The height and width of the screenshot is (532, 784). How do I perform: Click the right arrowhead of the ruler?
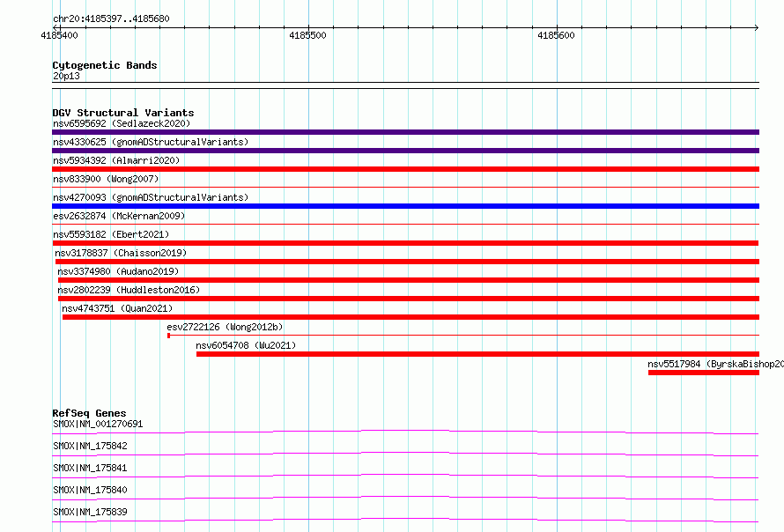757,27
